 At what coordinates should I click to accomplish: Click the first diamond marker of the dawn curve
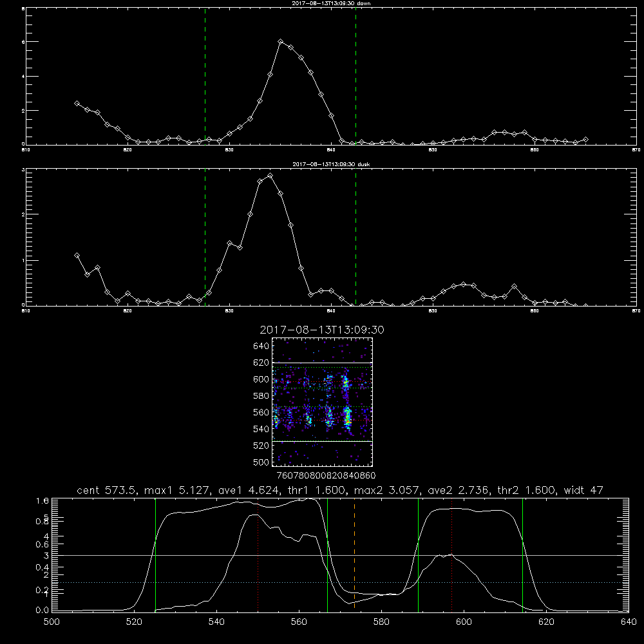point(77,104)
